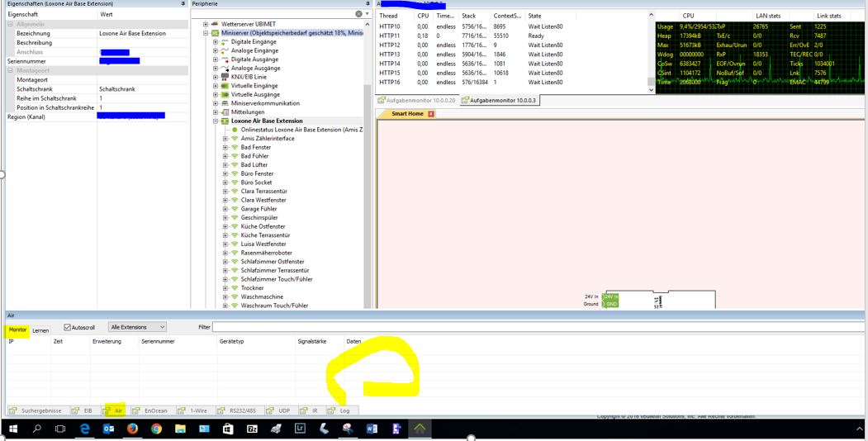Viewport: 868px width, 441px height.
Task: Select the Küche Terrassentür tree item
Action: [x=265, y=235]
